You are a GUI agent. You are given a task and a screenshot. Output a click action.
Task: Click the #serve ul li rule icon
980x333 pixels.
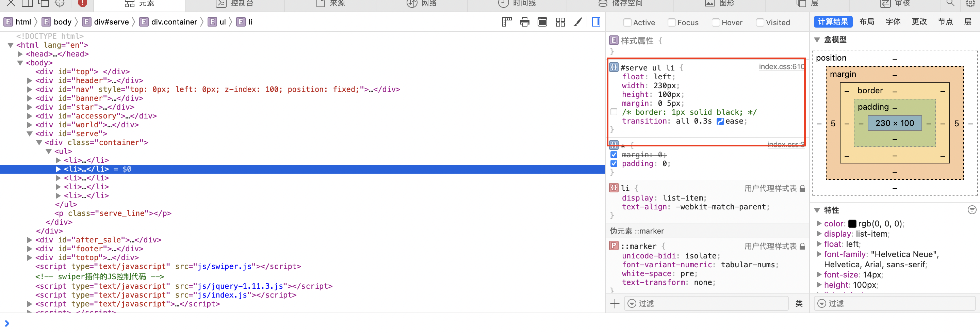coord(614,67)
